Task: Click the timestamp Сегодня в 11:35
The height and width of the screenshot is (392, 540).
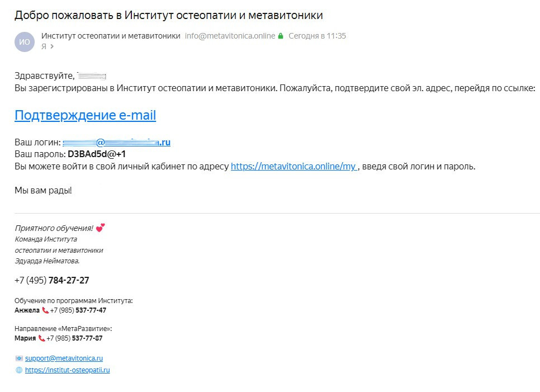Action: point(317,36)
